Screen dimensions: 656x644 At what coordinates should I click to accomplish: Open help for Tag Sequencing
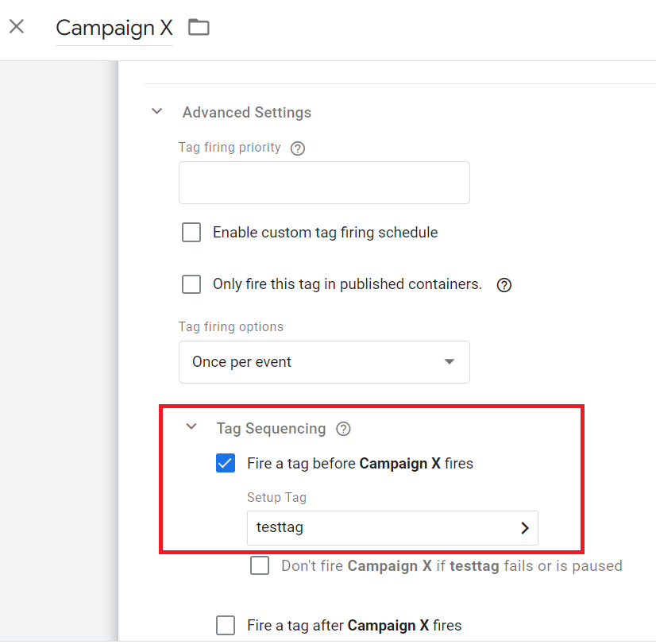click(343, 429)
